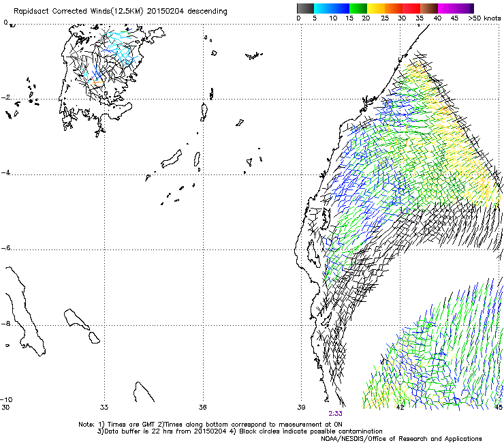Image resolution: width=504 pixels, height=443 pixels.
Task: Click the '20150204 descending' title text
Action: point(187,12)
